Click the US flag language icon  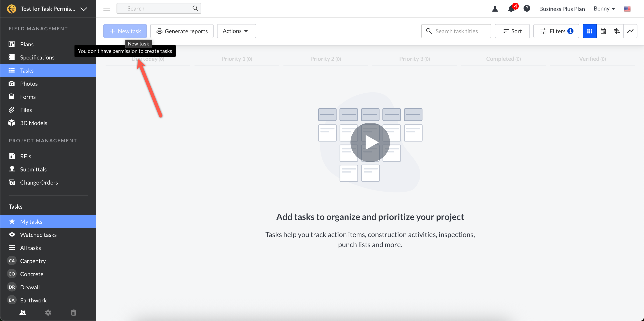tap(627, 9)
